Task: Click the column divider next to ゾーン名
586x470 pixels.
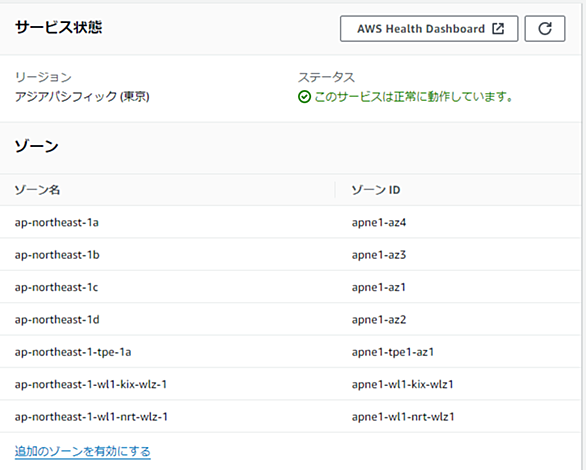Action: 335,190
